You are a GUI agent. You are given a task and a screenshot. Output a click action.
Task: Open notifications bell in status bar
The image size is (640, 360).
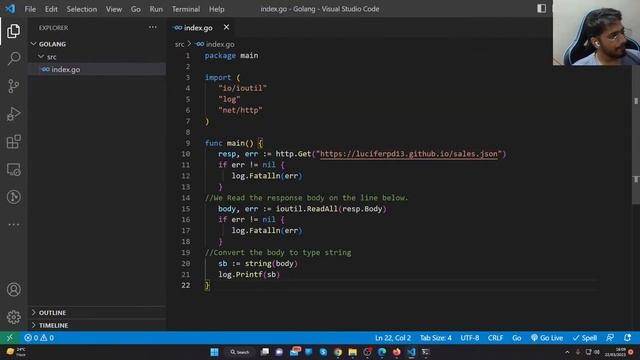628,338
